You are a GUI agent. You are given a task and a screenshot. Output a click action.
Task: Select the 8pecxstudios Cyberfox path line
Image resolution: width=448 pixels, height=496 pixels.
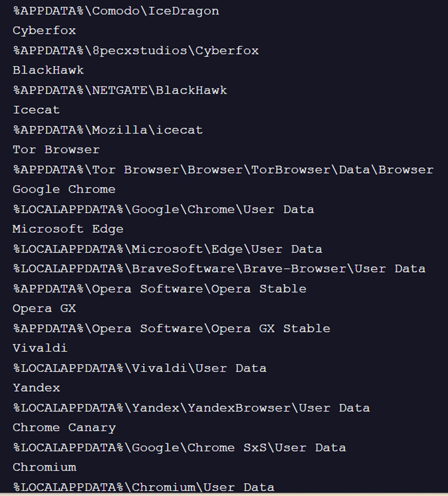[136, 50]
